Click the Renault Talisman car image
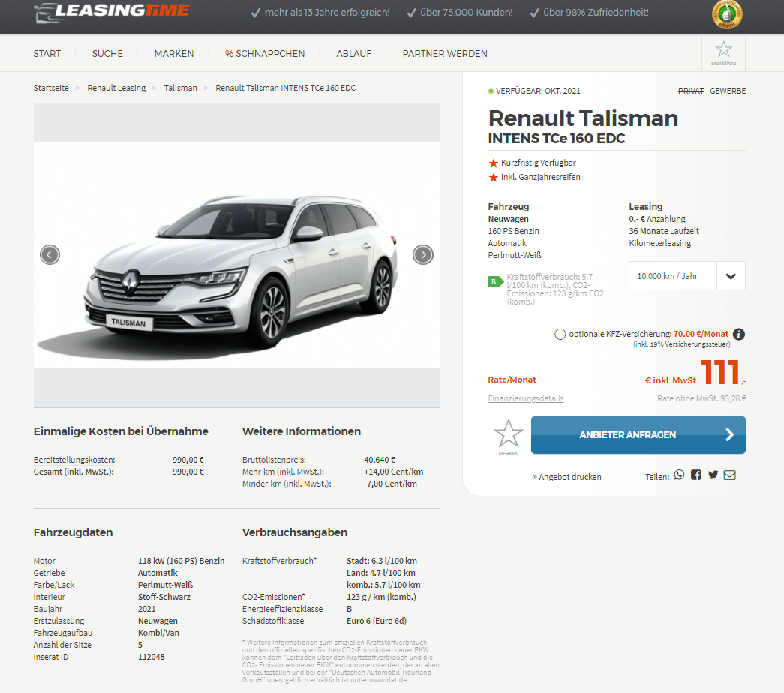The width and height of the screenshot is (784, 693). 236,255
